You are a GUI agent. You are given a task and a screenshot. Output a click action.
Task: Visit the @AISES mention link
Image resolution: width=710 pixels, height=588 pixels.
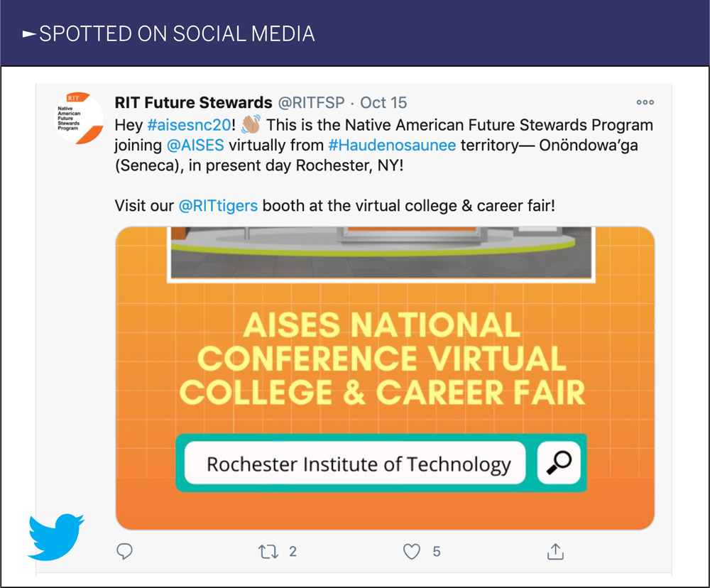[195, 146]
